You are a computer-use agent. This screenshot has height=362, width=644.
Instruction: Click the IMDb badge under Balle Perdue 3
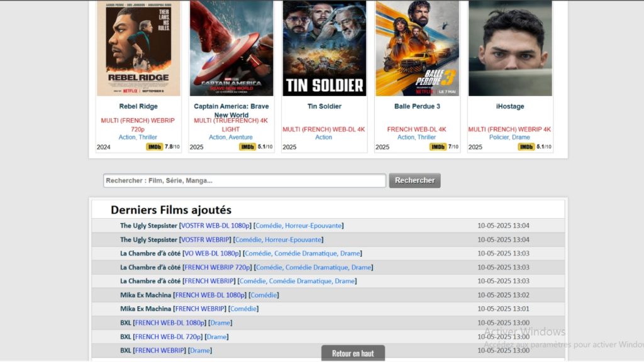click(438, 147)
